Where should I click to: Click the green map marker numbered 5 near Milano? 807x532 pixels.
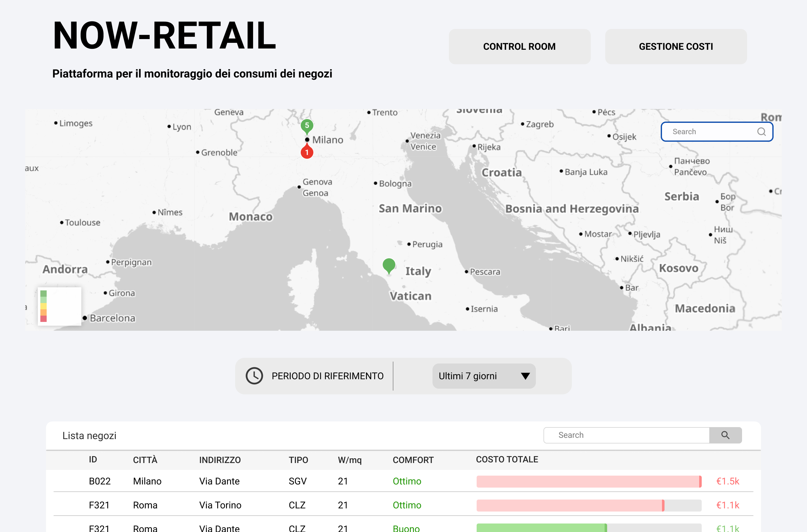pyautogui.click(x=307, y=126)
